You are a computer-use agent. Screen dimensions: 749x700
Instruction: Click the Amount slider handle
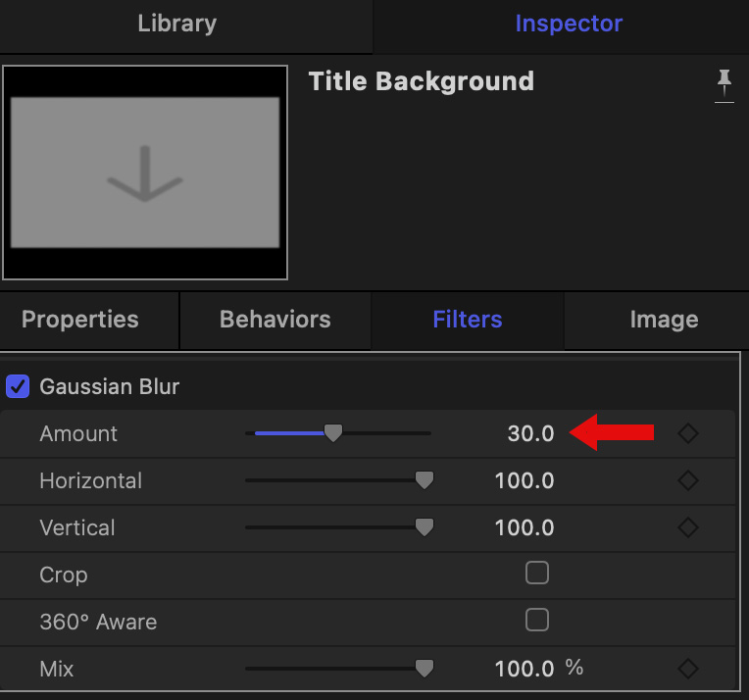tap(333, 433)
